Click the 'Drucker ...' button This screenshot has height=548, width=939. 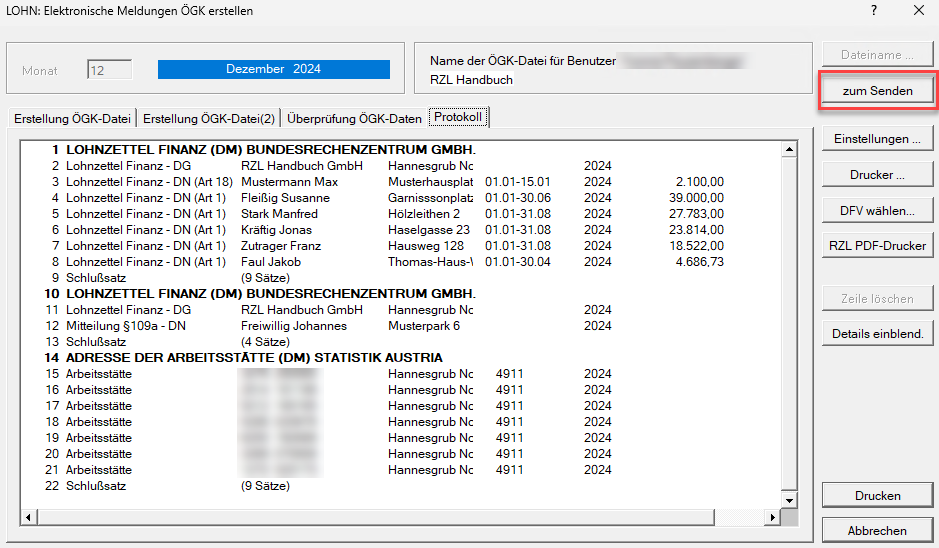coord(877,175)
